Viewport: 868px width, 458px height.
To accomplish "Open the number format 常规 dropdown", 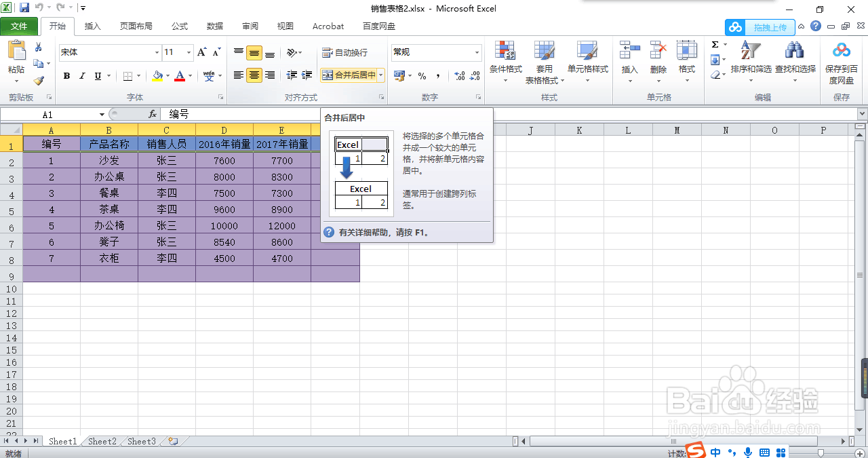I will (477, 52).
